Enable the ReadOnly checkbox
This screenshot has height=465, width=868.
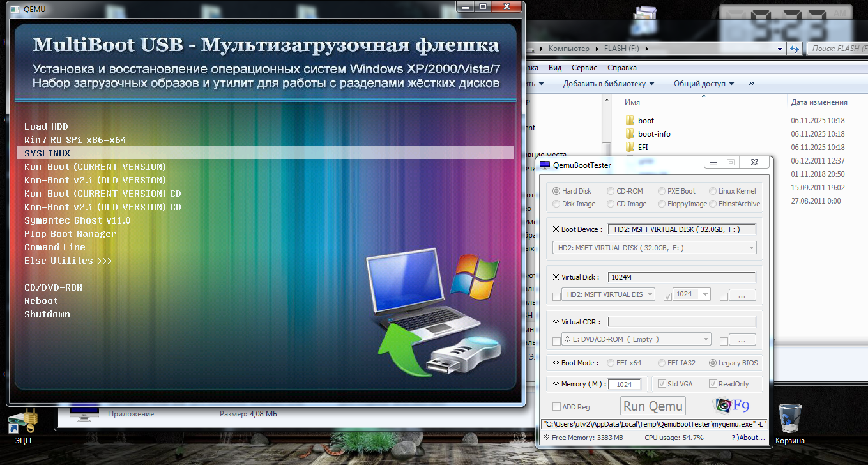tap(713, 384)
